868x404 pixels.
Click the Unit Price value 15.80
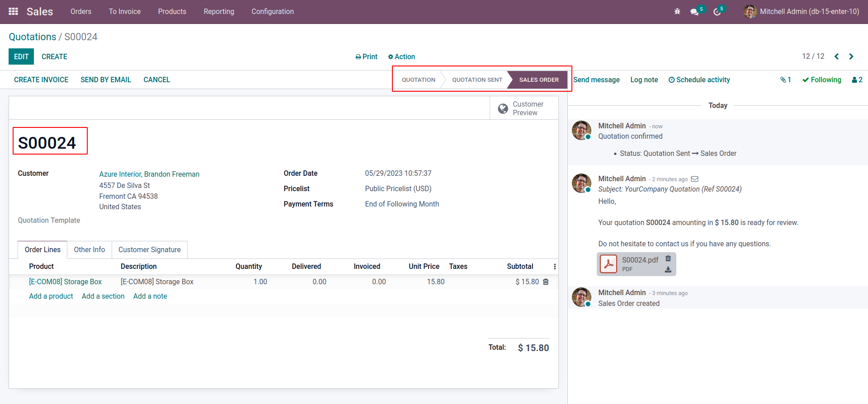click(436, 282)
